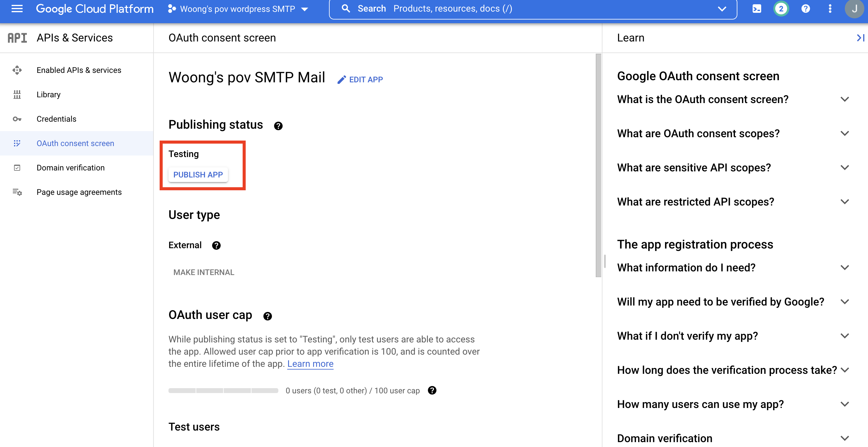Open the three-dot settings menu
The width and height of the screenshot is (868, 447).
click(x=830, y=9)
